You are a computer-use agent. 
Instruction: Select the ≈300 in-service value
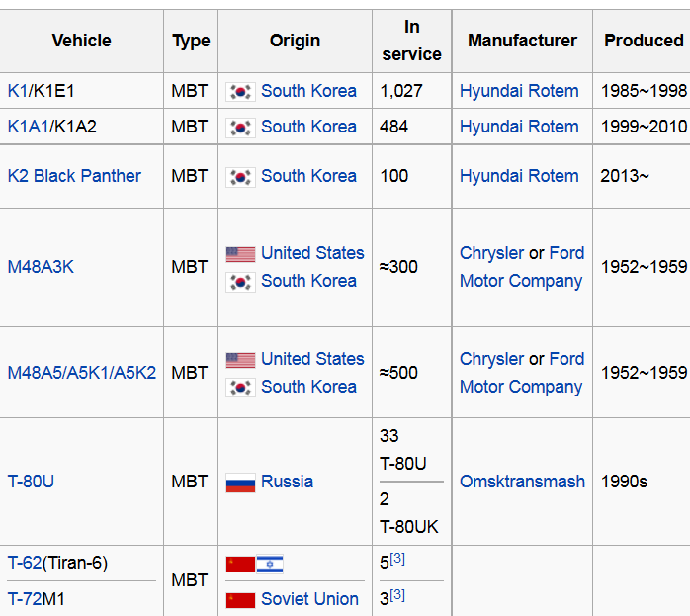398,267
